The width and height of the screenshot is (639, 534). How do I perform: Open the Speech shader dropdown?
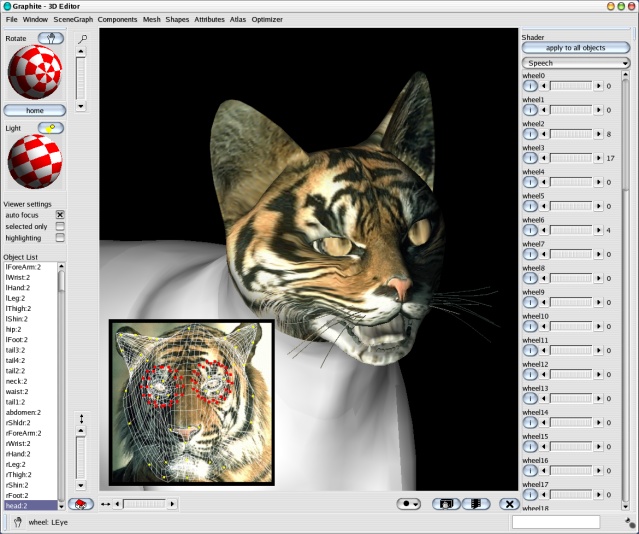click(576, 63)
